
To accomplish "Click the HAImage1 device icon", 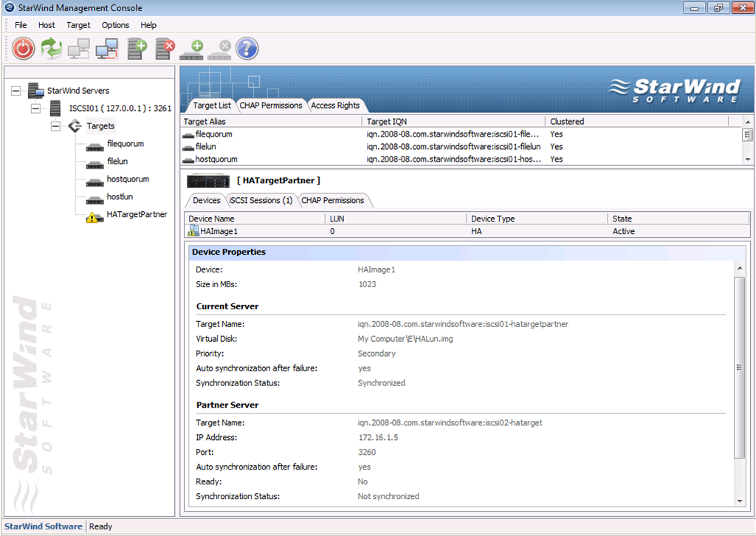I will pos(193,231).
